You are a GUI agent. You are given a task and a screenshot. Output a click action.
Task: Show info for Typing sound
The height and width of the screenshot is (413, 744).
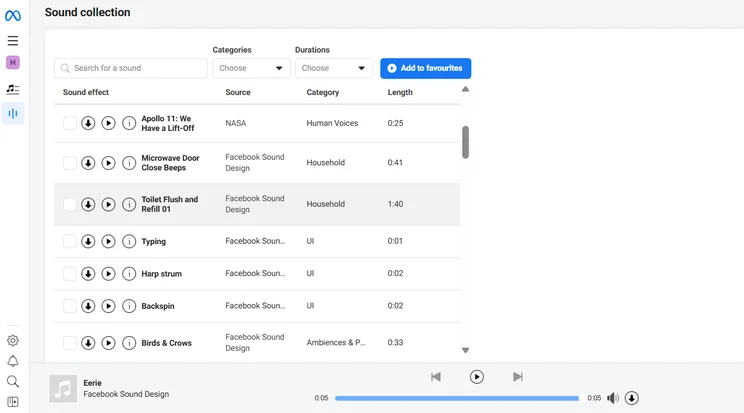click(129, 242)
